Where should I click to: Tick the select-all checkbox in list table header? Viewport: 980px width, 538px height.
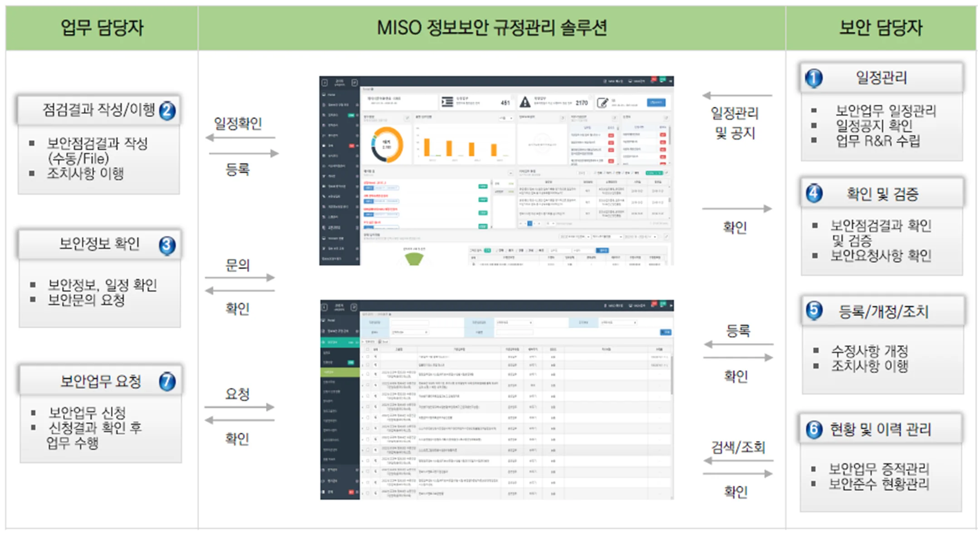(x=367, y=349)
